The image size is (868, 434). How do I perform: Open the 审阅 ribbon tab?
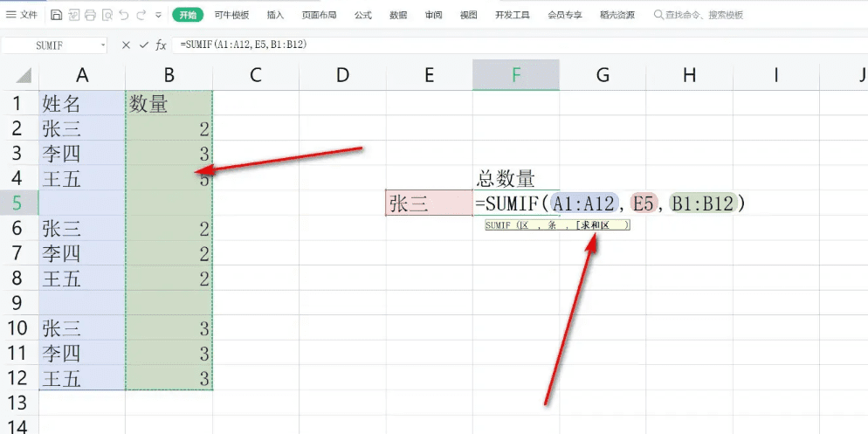[x=433, y=15]
